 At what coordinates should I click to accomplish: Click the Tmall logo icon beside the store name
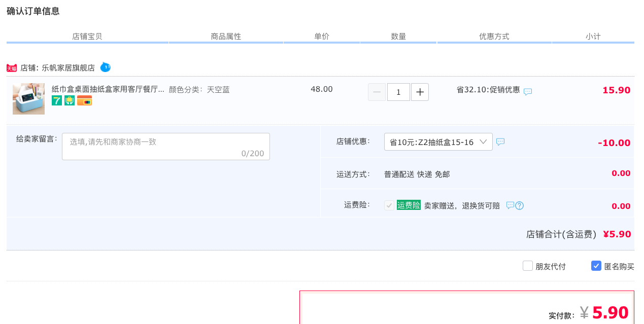tap(12, 68)
